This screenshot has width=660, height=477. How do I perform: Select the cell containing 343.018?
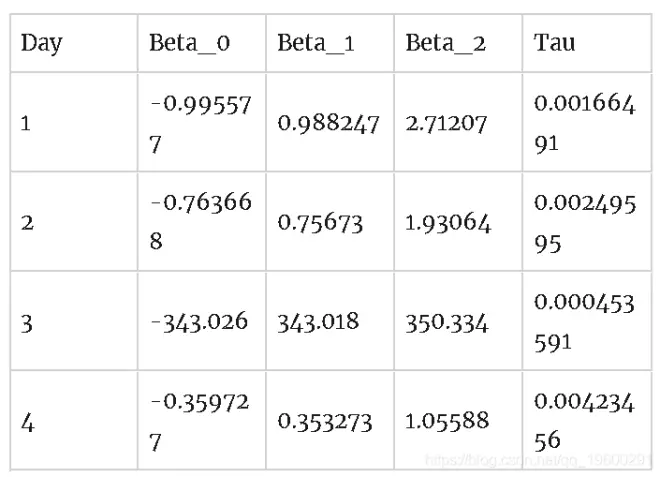tap(318, 322)
